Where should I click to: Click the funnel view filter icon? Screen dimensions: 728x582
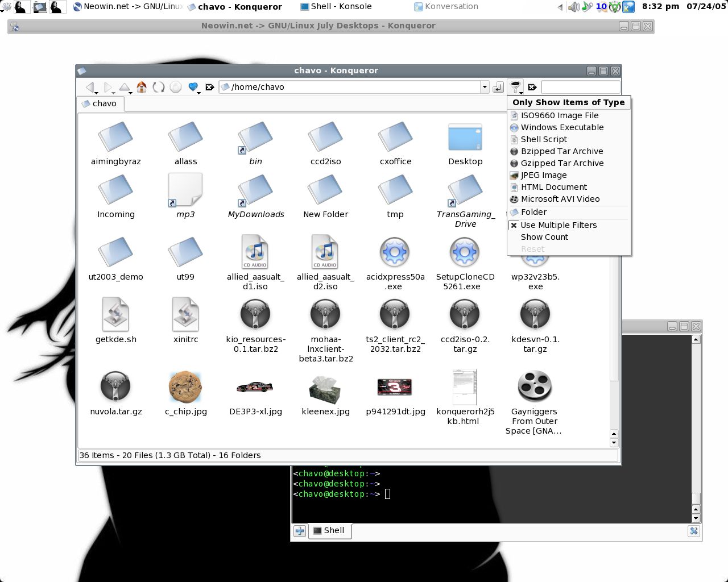515,86
